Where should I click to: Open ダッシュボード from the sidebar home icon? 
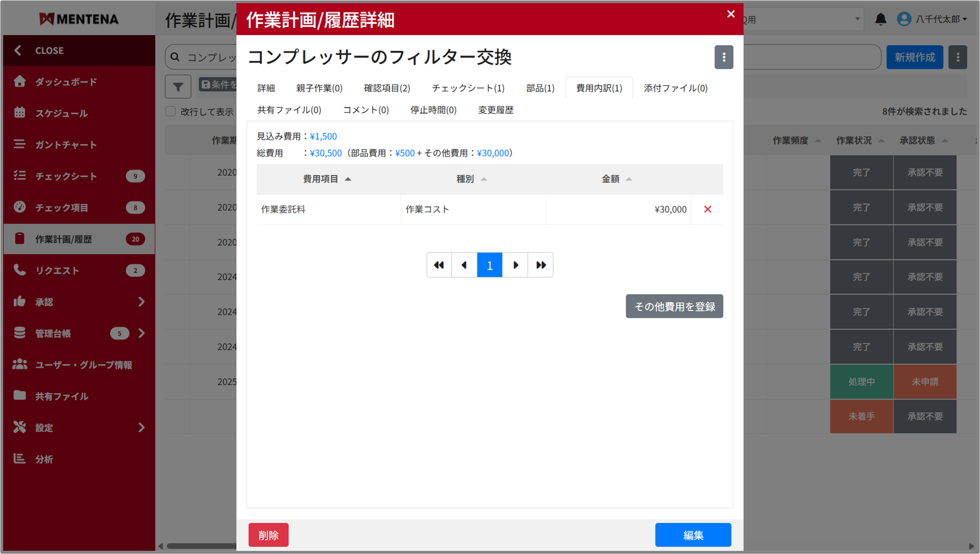coord(20,82)
